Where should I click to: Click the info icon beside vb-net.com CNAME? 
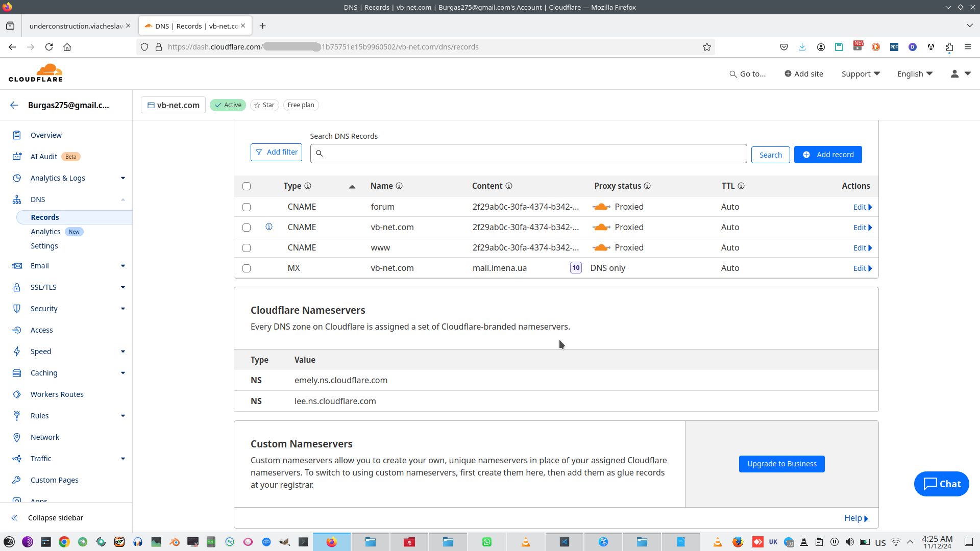pyautogui.click(x=269, y=227)
